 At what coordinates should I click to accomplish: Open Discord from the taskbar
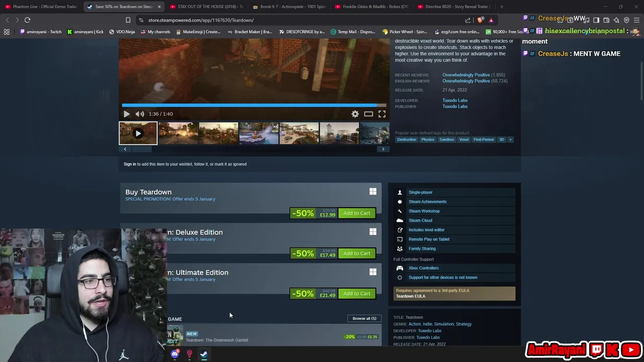point(175,354)
